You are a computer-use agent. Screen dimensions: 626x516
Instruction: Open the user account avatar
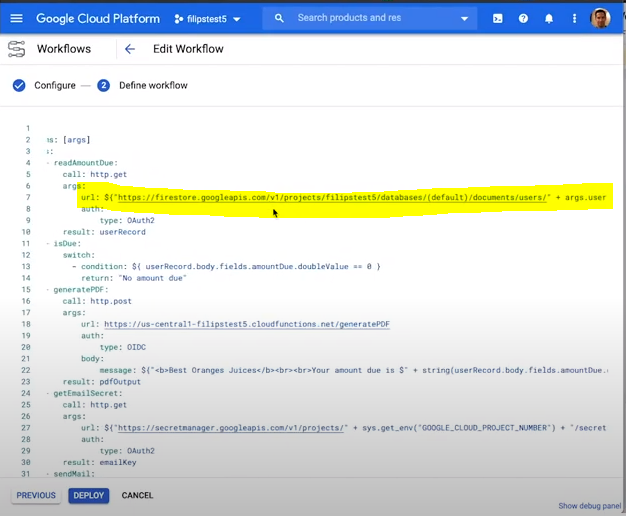point(600,18)
